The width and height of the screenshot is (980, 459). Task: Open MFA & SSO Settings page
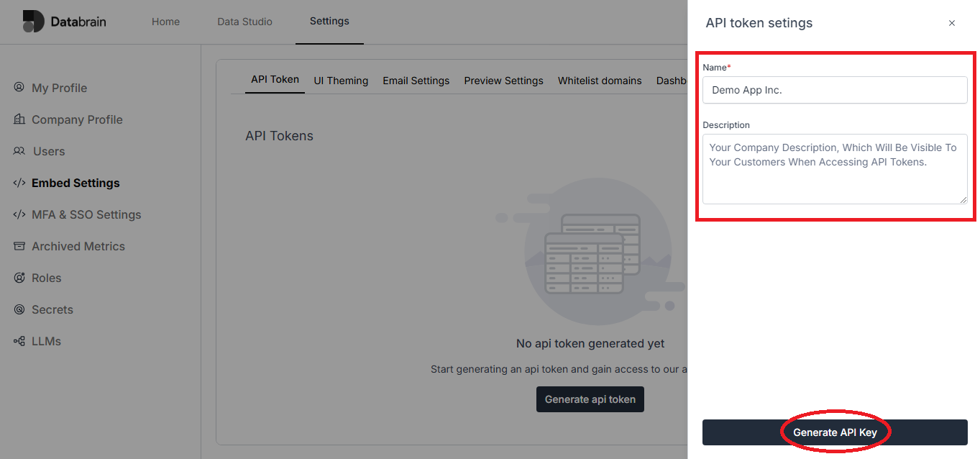click(86, 214)
